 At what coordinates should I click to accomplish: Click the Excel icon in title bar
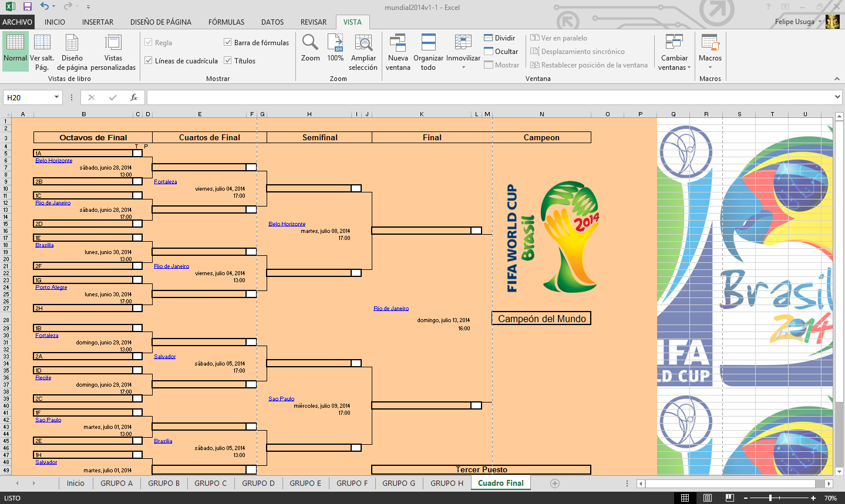coord(10,6)
